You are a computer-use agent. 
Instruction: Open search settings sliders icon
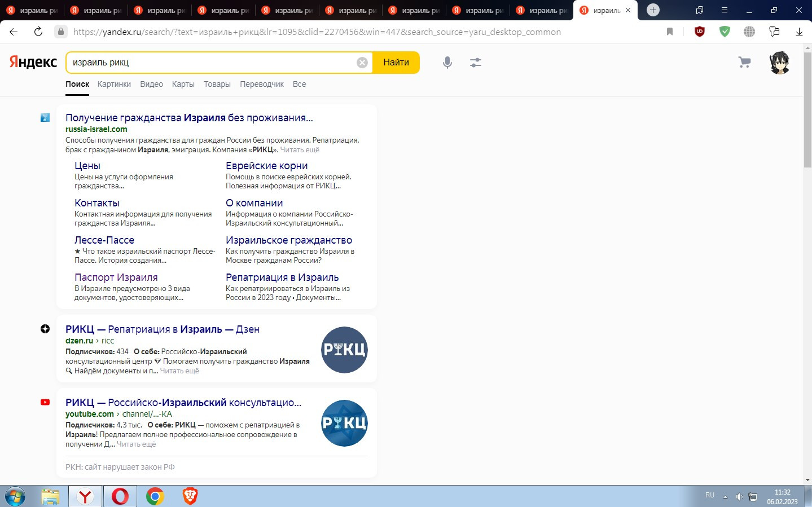(476, 63)
